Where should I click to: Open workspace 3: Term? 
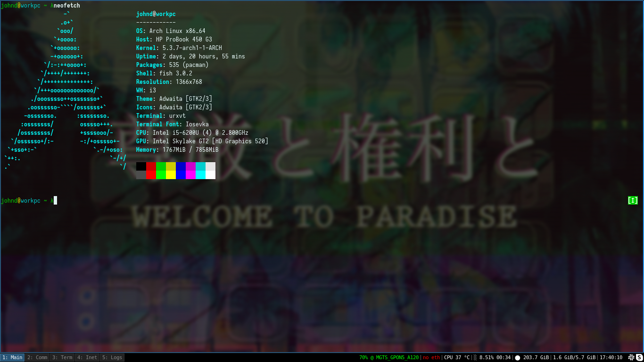click(62, 357)
